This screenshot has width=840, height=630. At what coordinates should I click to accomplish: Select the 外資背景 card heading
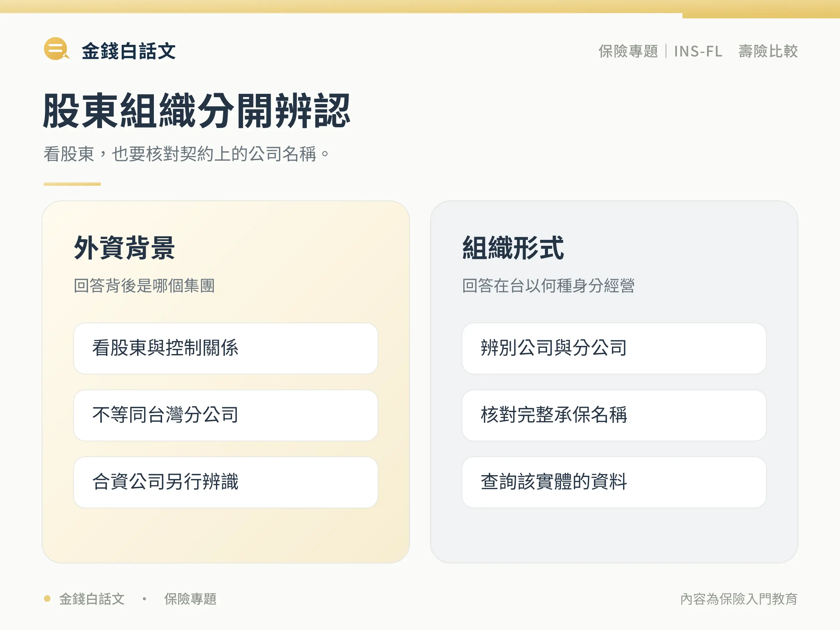(125, 248)
